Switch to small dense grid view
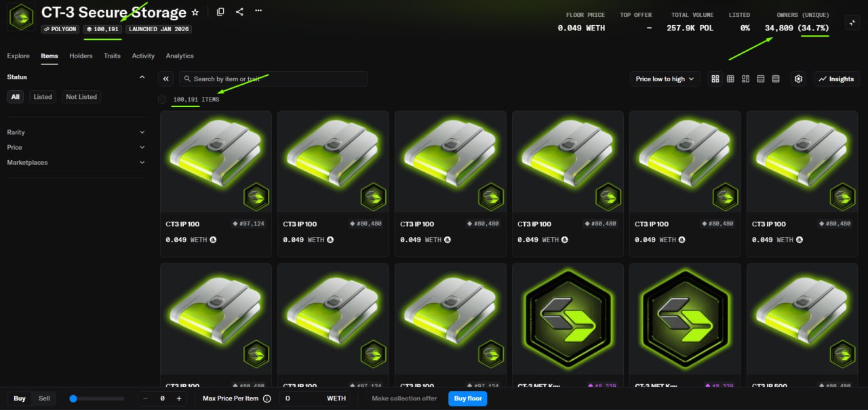This screenshot has height=410, width=868. (x=730, y=79)
